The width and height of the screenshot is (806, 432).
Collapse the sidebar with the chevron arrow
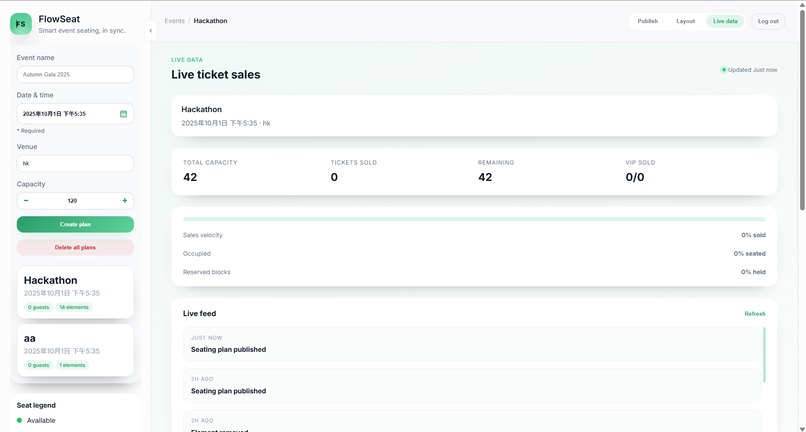click(x=151, y=31)
